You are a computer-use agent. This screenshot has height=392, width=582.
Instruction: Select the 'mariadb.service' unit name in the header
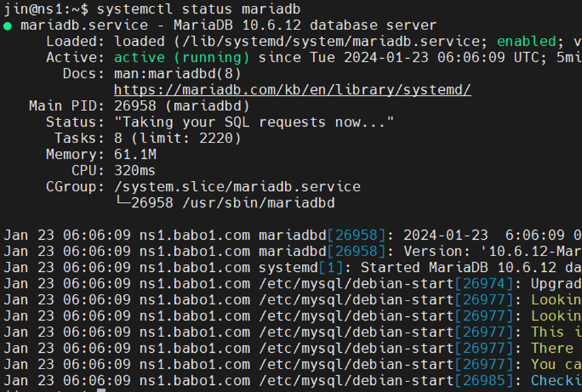click(84, 25)
